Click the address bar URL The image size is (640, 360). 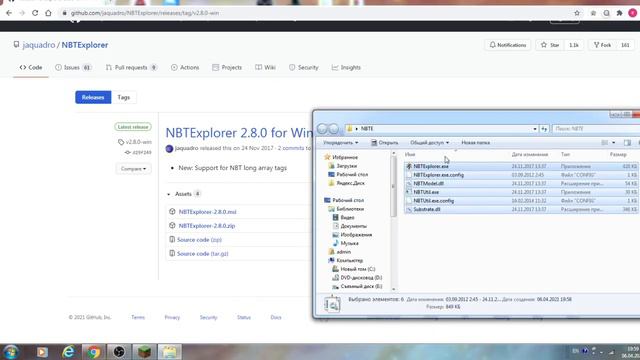(x=144, y=13)
